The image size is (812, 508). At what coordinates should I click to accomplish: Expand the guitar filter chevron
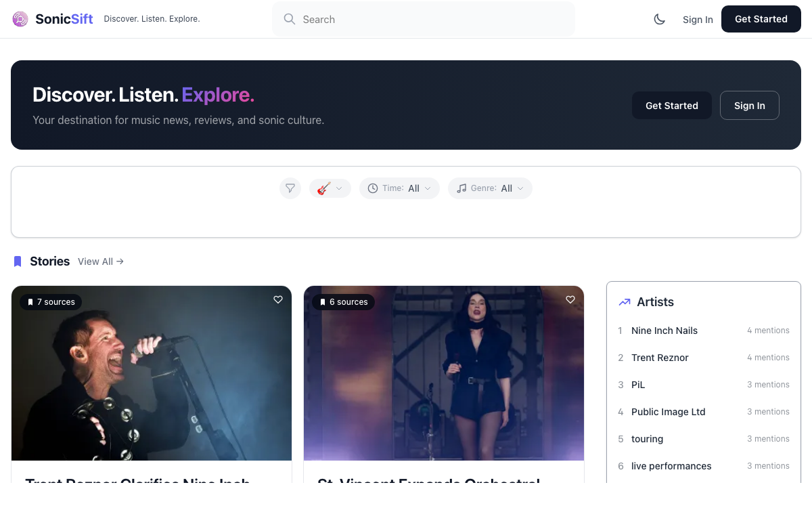pos(338,188)
